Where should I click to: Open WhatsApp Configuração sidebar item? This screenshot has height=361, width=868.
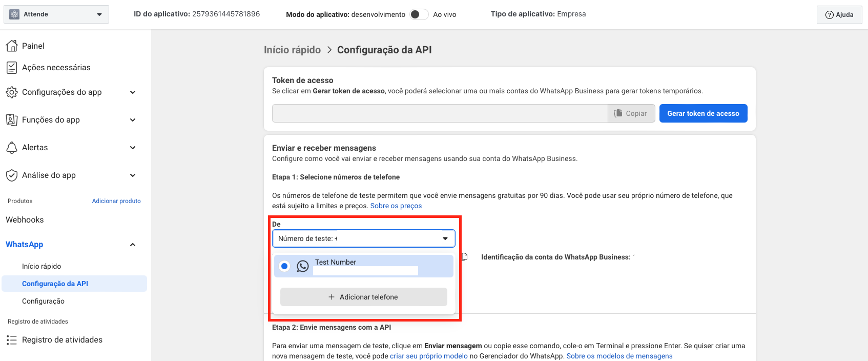[43, 301]
